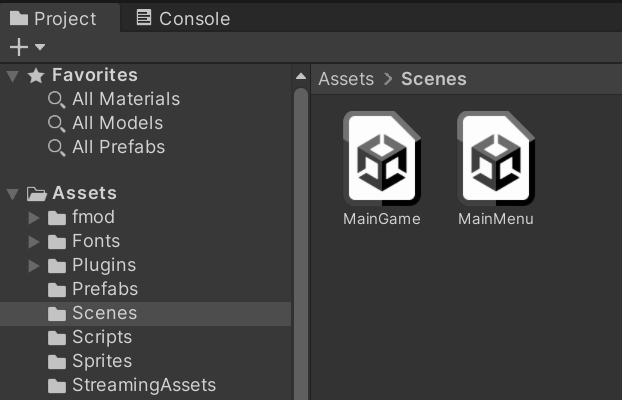
Task: Expand the Plugins folder
Action: pos(34,265)
